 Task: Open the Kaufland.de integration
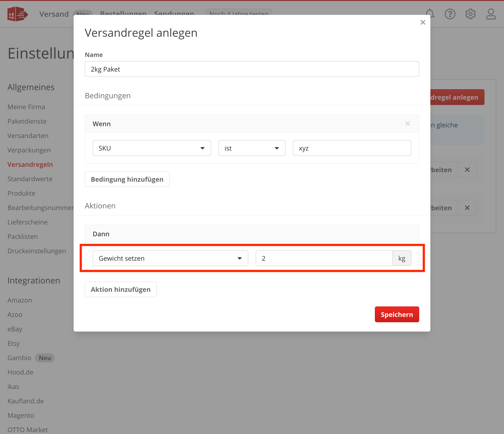(x=26, y=401)
